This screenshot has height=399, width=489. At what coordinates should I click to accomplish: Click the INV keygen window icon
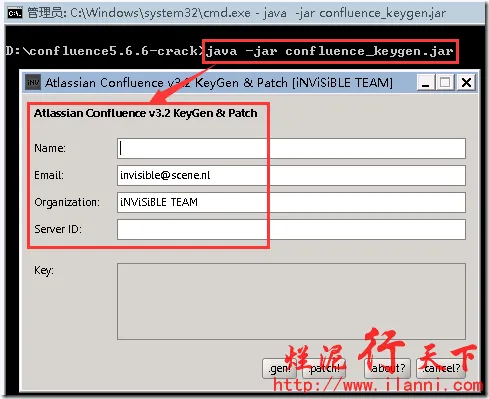click(33, 82)
